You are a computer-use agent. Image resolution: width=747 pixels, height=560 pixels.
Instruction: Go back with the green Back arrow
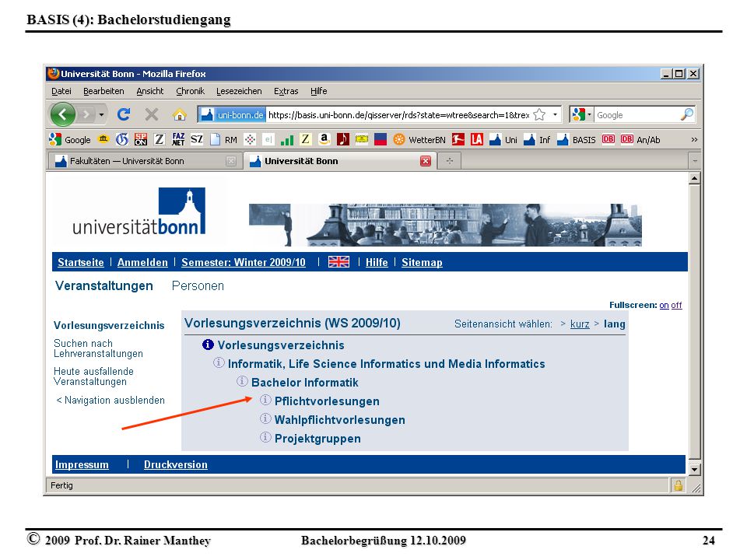tap(62, 114)
